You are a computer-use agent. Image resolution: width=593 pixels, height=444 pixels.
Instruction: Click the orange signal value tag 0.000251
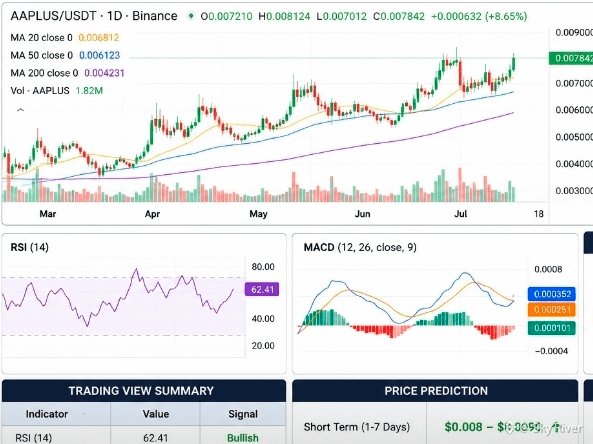coord(552,310)
